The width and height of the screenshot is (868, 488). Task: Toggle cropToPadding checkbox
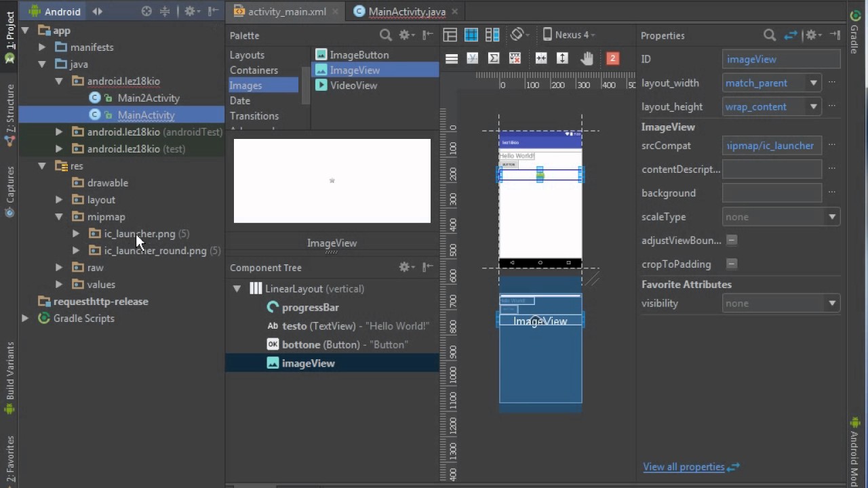click(x=732, y=264)
